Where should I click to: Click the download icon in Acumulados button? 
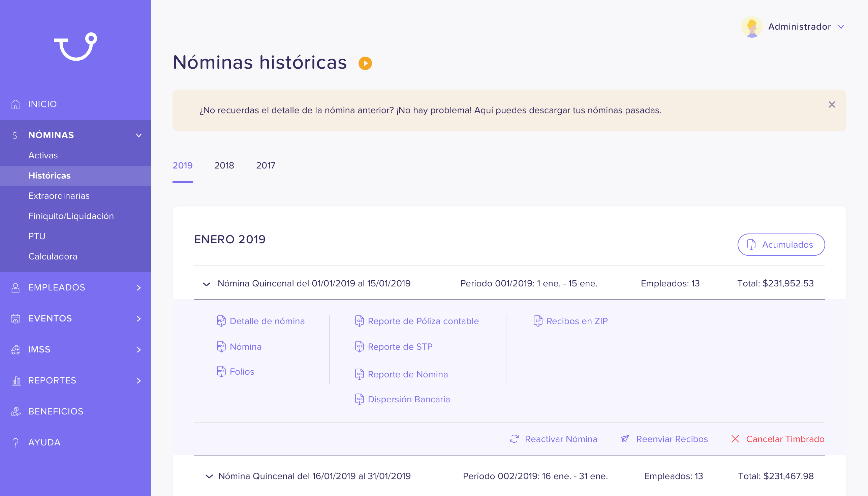coord(751,245)
